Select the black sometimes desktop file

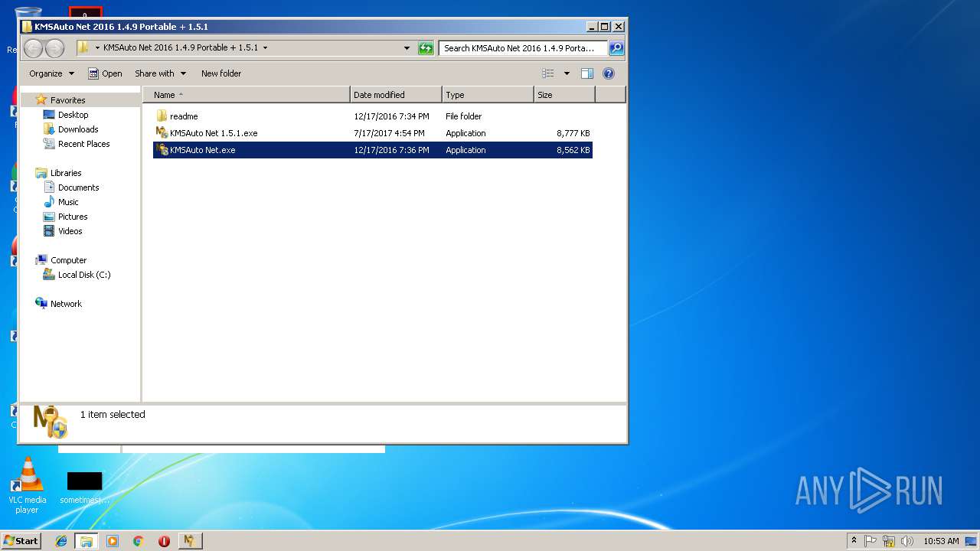(x=84, y=487)
